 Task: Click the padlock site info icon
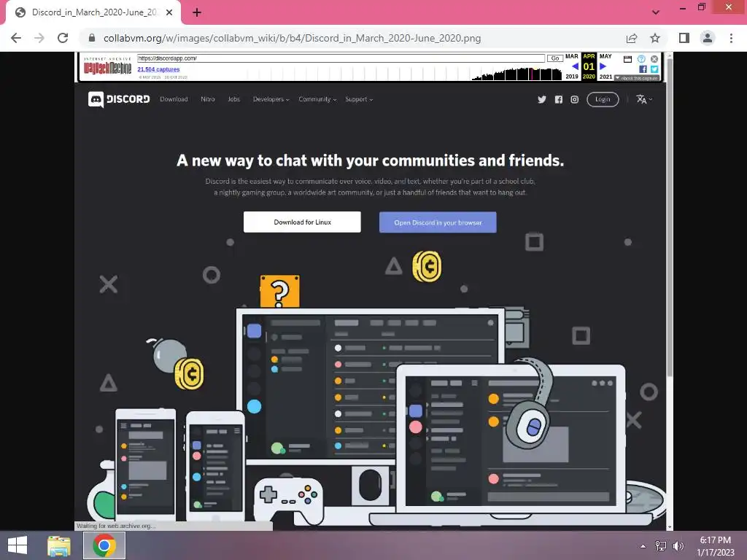tap(92, 38)
